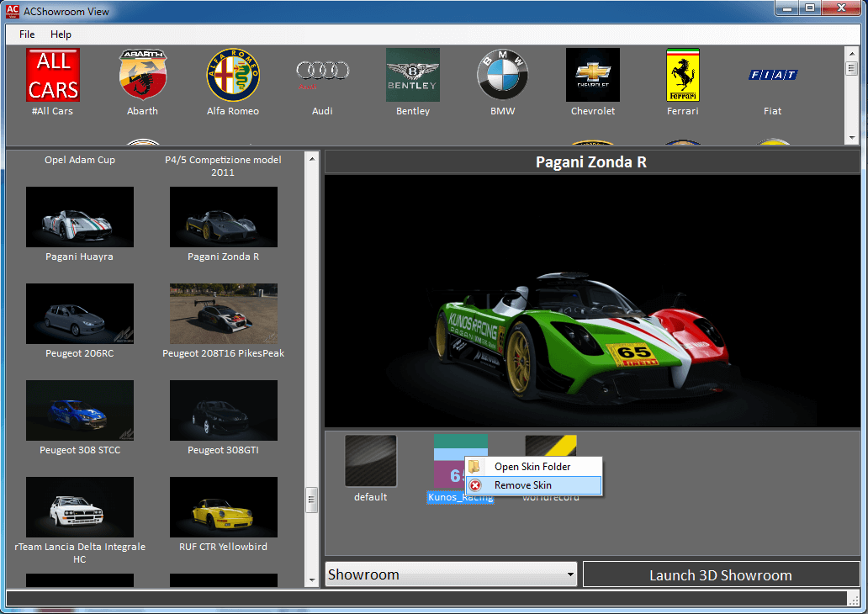Click the red remove icon in context menu
Screen dimensions: 868x614
475,485
